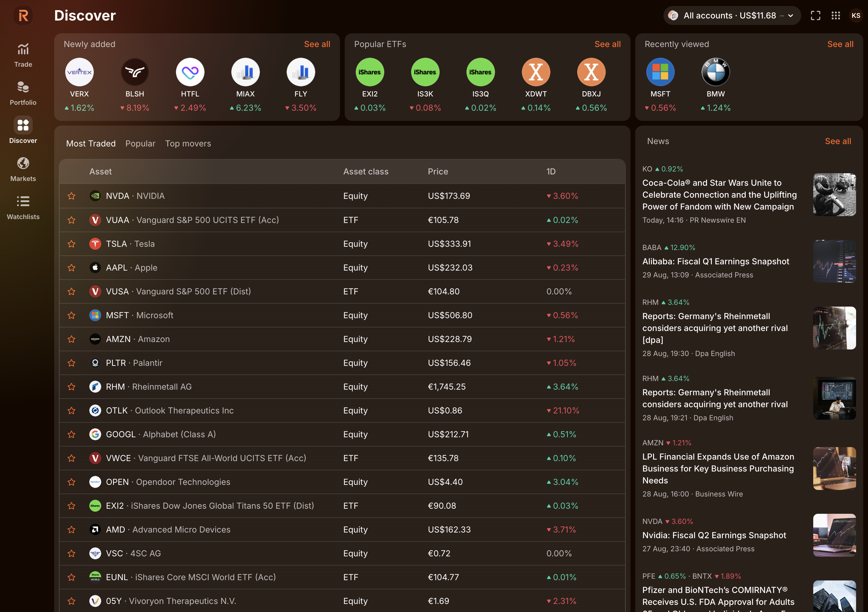Viewport: 868px width, 612px height.
Task: Sort table by Price column header
Action: coord(438,172)
